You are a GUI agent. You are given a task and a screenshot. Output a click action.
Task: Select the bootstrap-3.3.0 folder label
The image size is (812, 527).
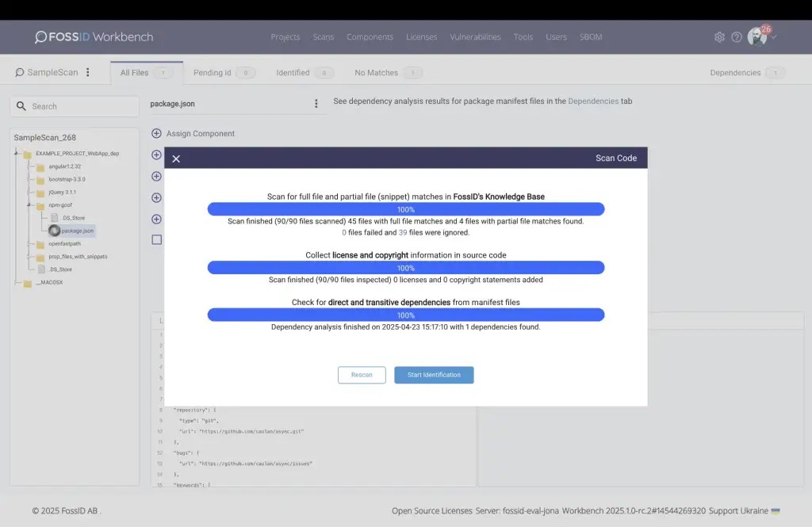click(67, 179)
